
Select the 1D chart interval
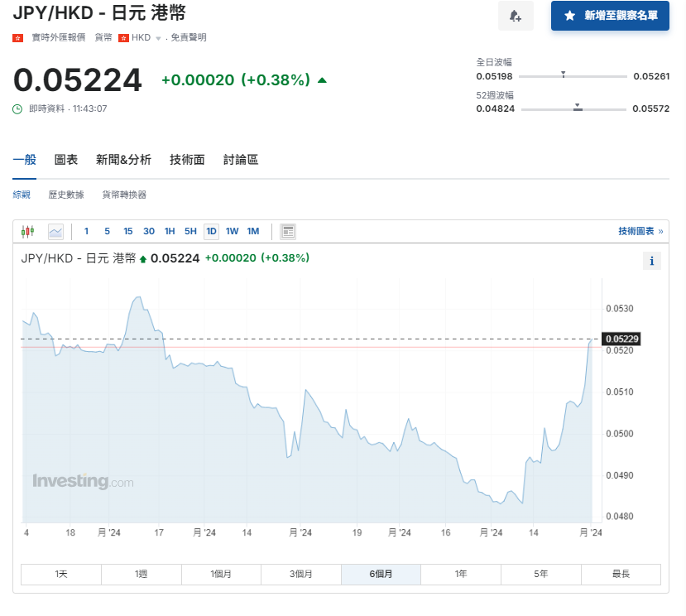[211, 232]
